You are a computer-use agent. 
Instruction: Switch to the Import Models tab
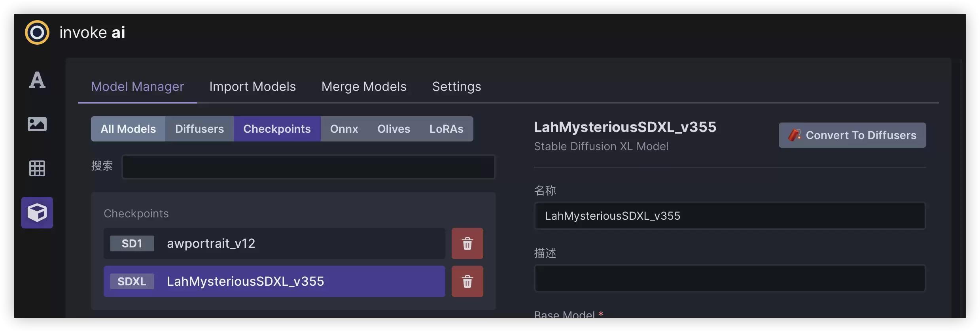tap(253, 87)
